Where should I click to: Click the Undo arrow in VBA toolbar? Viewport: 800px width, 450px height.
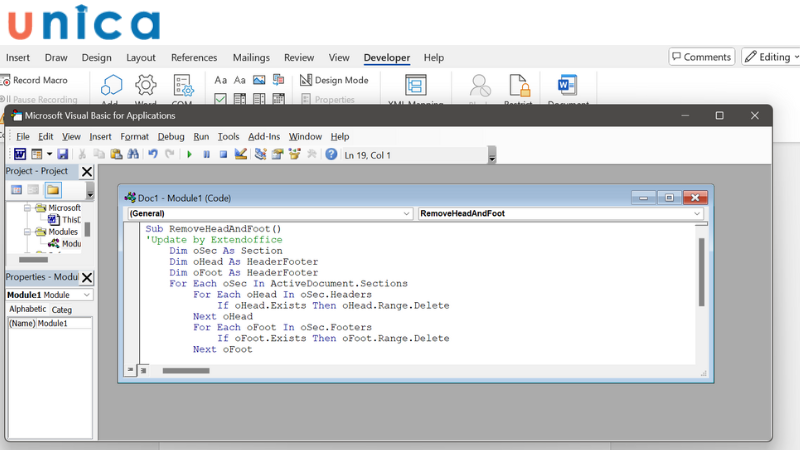(x=152, y=154)
